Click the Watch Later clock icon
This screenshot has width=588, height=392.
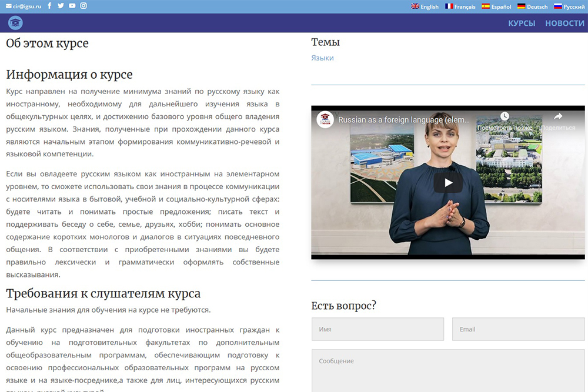click(504, 116)
